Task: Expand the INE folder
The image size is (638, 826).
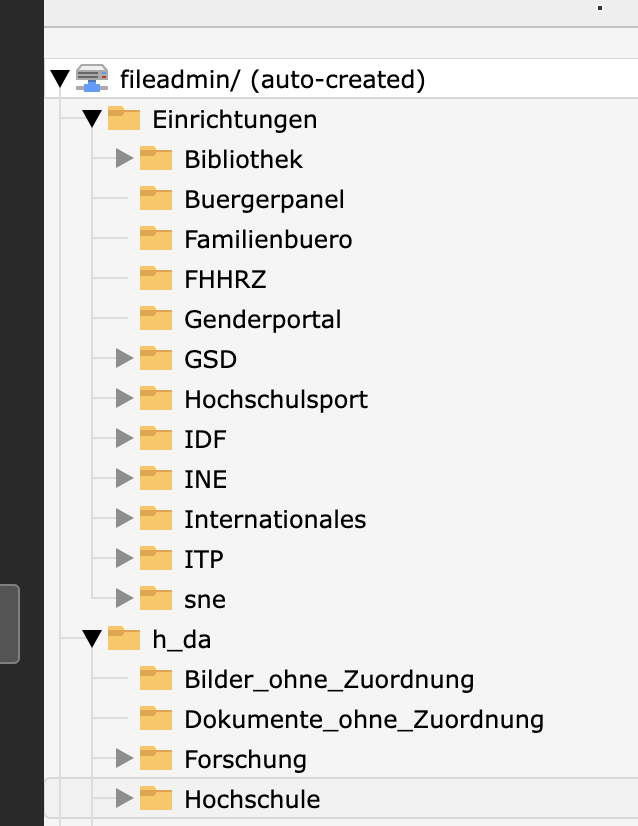Action: 124,478
